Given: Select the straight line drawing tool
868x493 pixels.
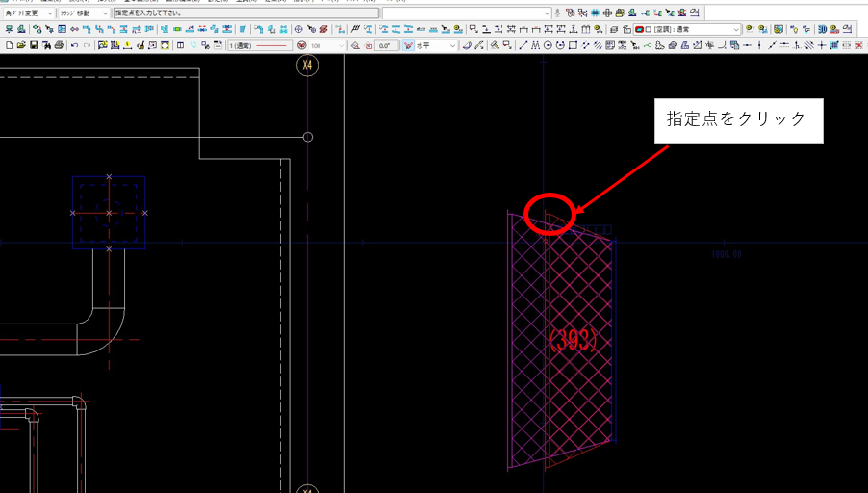Looking at the screenshot, I should tap(523, 45).
